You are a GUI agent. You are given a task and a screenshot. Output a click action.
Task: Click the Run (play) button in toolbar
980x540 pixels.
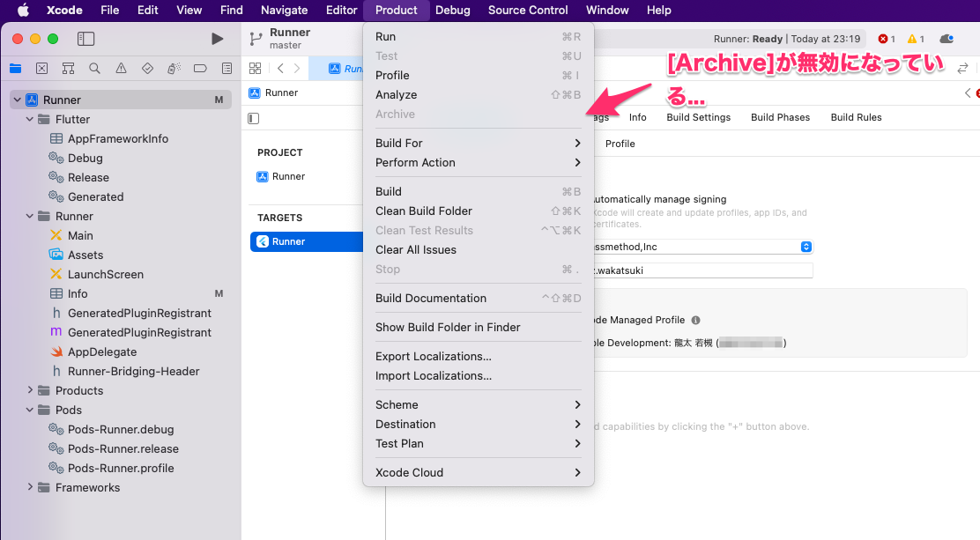pos(217,39)
